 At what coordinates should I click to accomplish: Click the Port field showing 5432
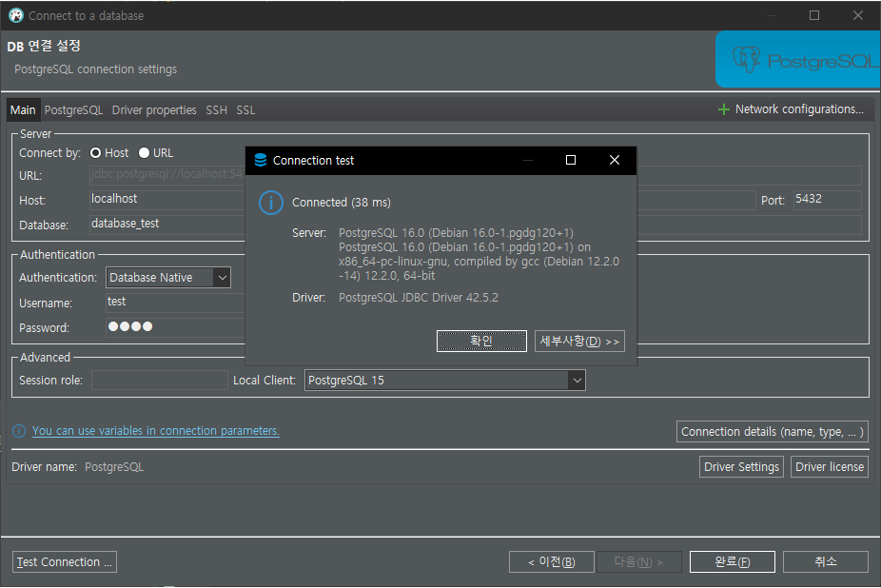point(827,200)
